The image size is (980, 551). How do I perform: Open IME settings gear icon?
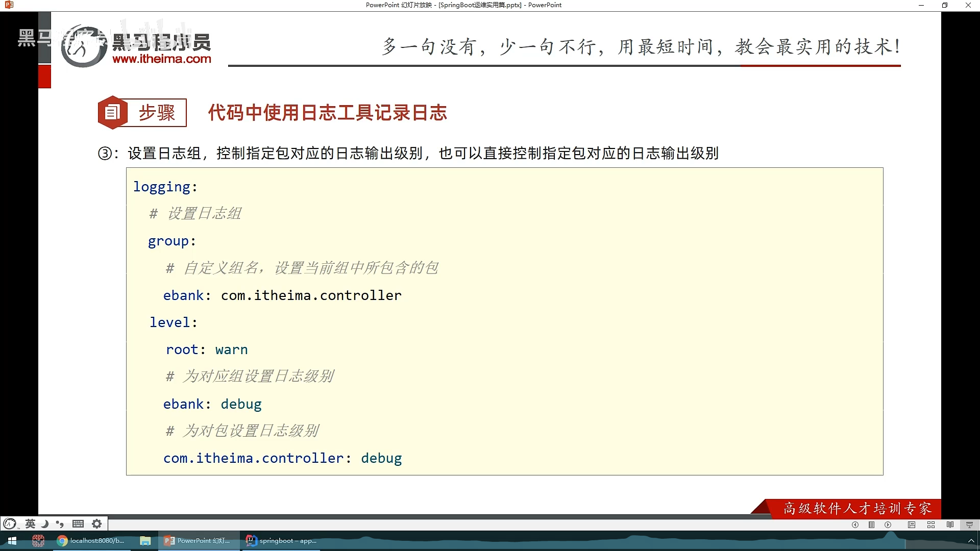[96, 523]
